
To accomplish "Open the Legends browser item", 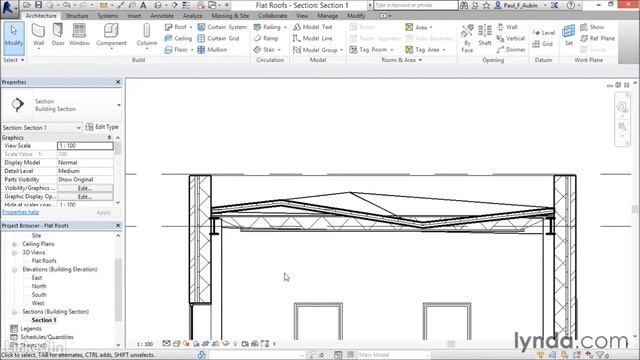I will [x=31, y=329].
